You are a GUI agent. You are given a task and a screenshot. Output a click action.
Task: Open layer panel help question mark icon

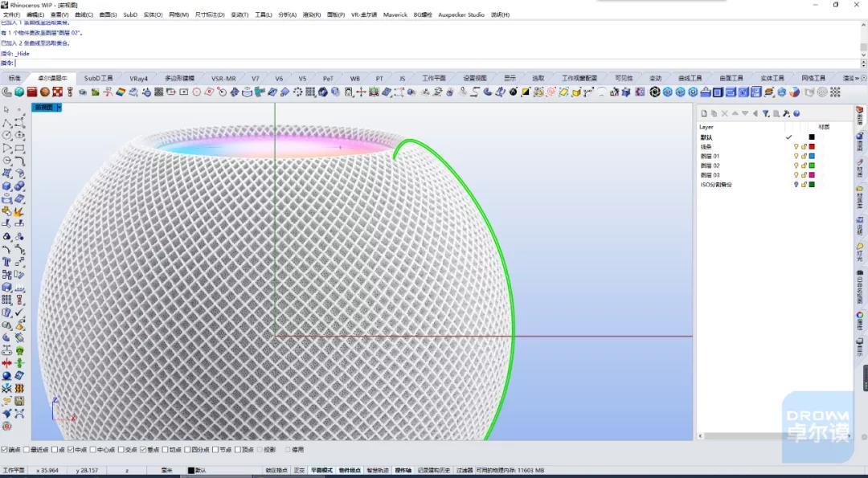click(x=796, y=113)
